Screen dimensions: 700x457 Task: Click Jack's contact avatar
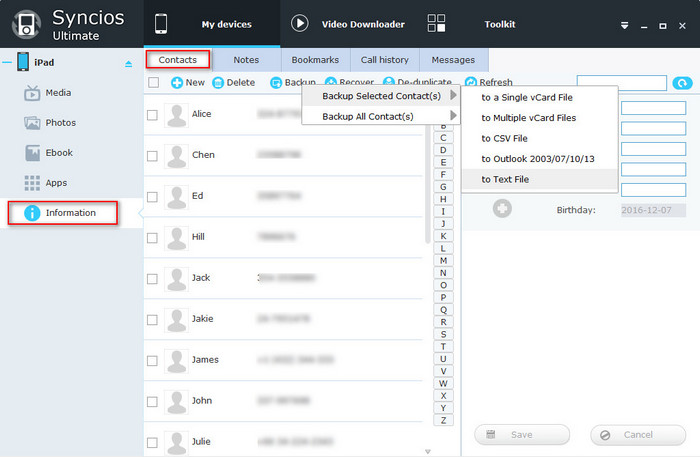(x=176, y=279)
